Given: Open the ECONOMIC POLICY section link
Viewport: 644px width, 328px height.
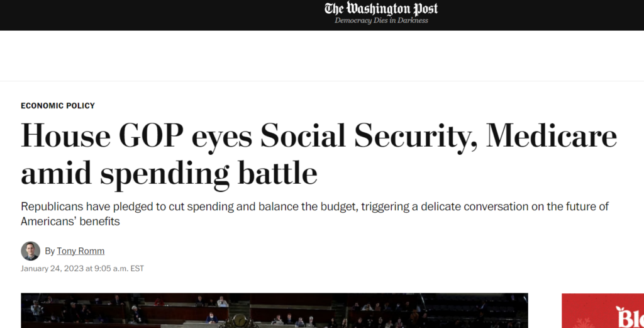Looking at the screenshot, I should coord(58,106).
